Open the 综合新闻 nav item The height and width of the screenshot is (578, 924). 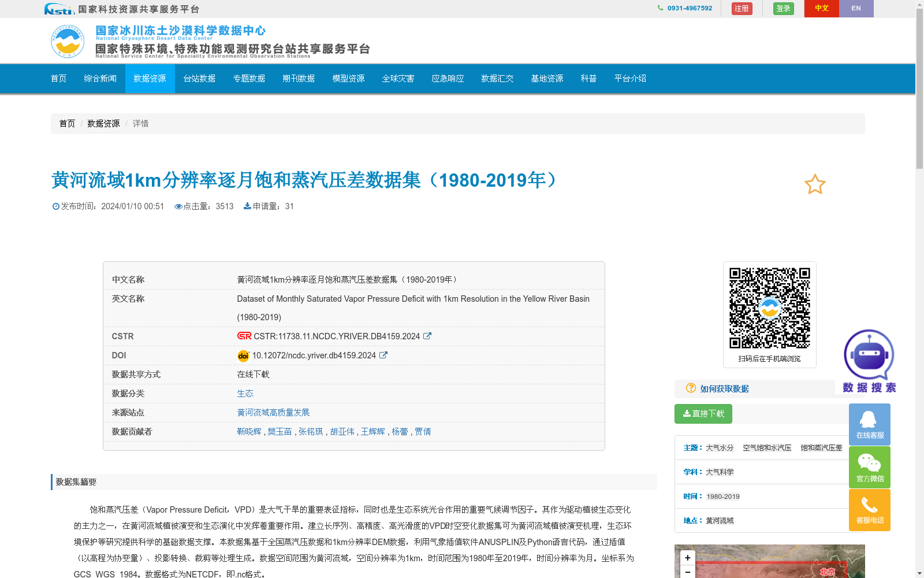coord(100,79)
